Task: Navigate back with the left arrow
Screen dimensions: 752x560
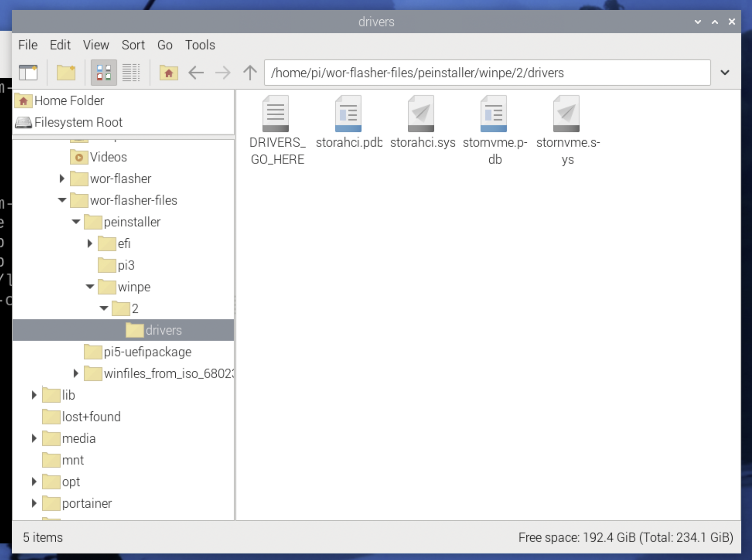Action: (x=196, y=73)
